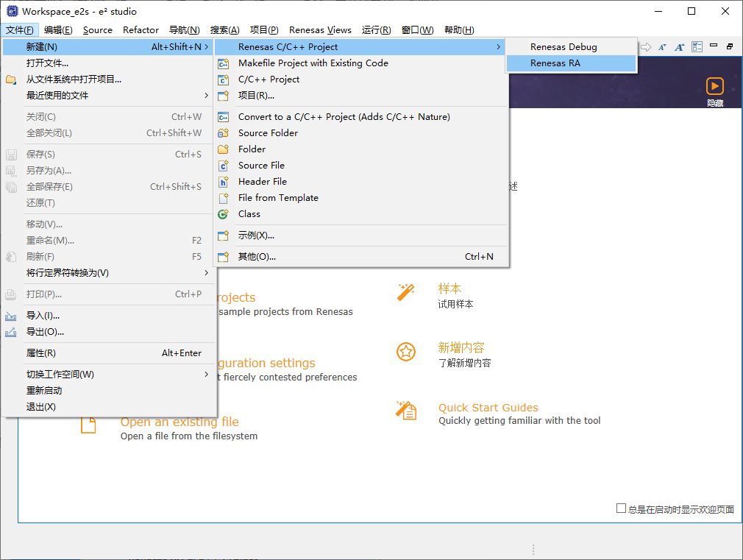Choose Renesas Debug submenu entry

pos(571,47)
